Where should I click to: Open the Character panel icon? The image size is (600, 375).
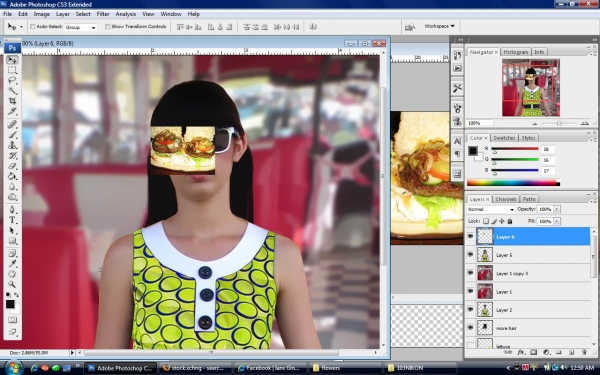coord(457,141)
